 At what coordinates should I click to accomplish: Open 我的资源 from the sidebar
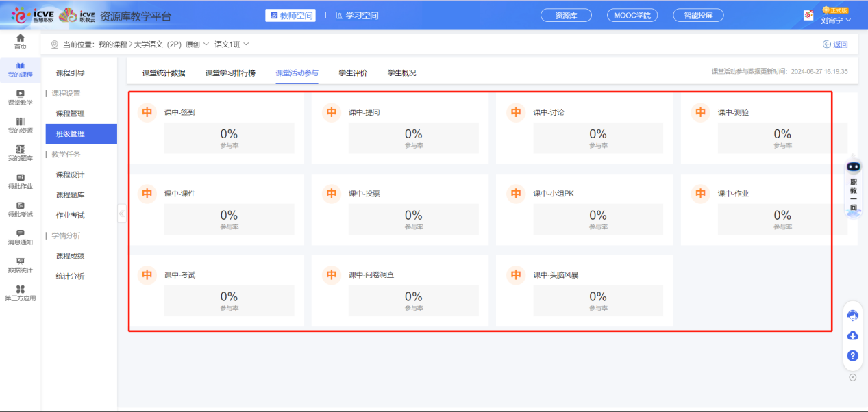coord(21,125)
